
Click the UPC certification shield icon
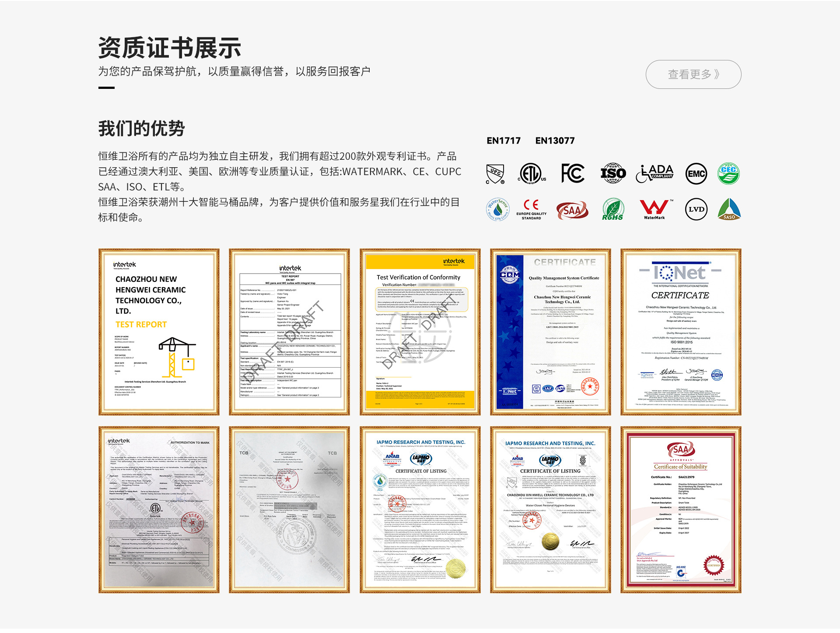click(x=495, y=174)
